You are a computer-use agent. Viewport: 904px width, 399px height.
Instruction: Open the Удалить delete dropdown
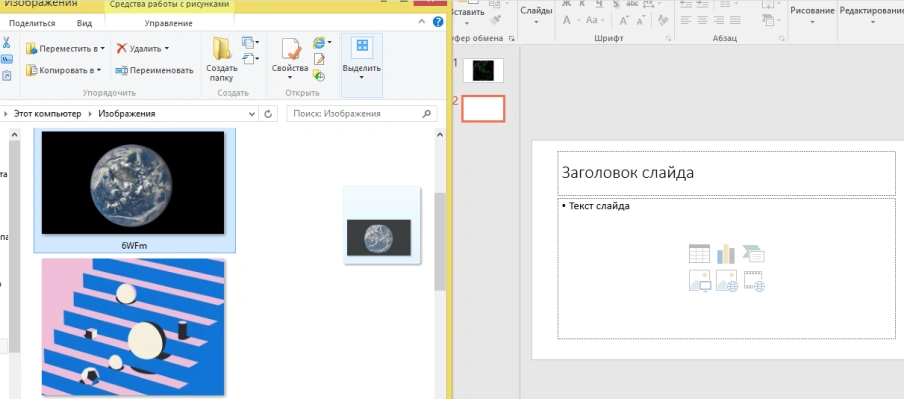142,48
